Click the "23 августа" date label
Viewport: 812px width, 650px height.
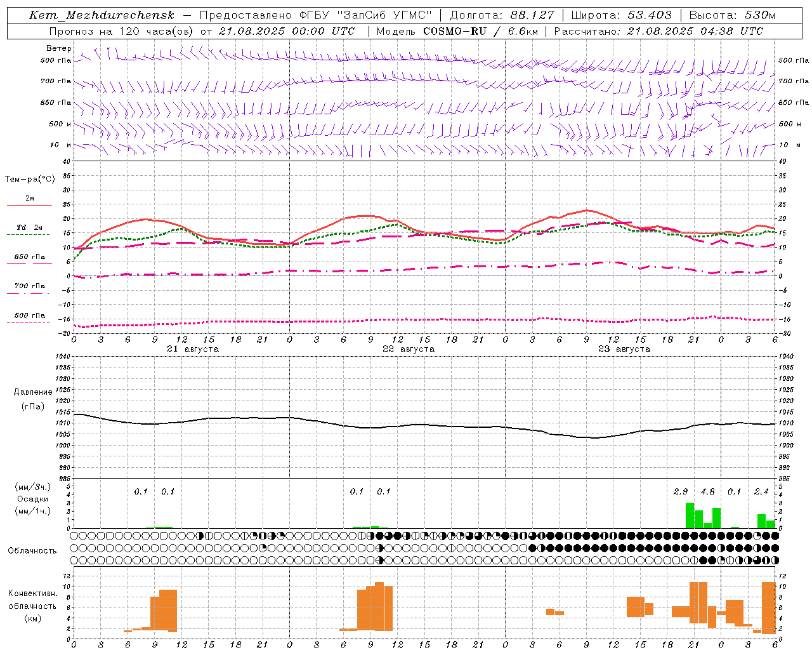point(624,349)
